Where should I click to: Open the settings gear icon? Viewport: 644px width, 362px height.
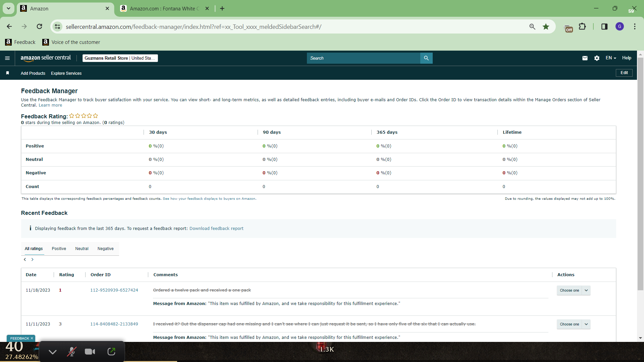pyautogui.click(x=597, y=58)
